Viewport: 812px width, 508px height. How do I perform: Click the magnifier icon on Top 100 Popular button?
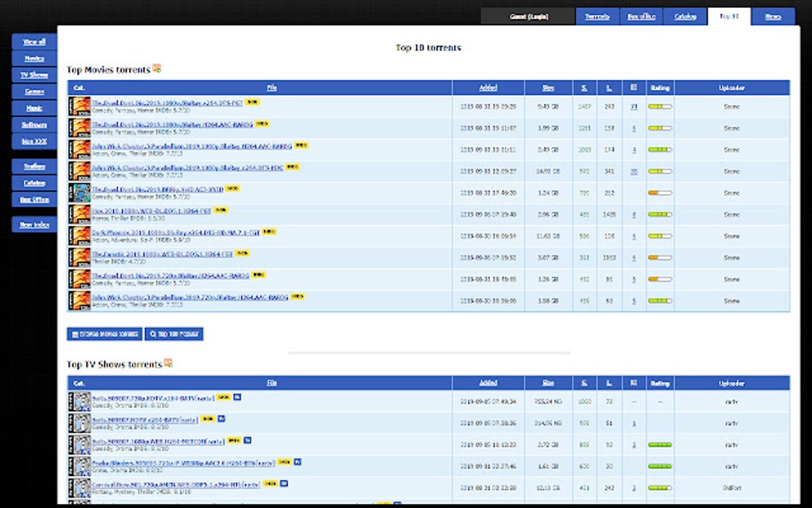click(154, 334)
